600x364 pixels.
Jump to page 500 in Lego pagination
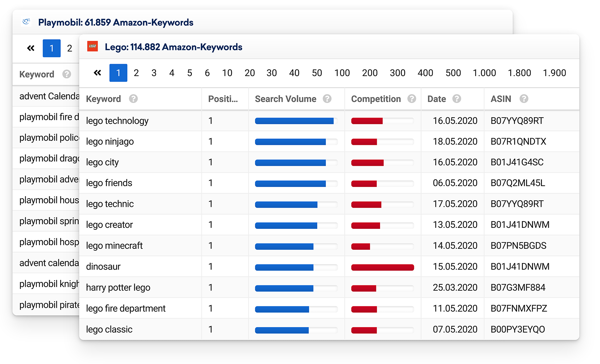(x=453, y=73)
